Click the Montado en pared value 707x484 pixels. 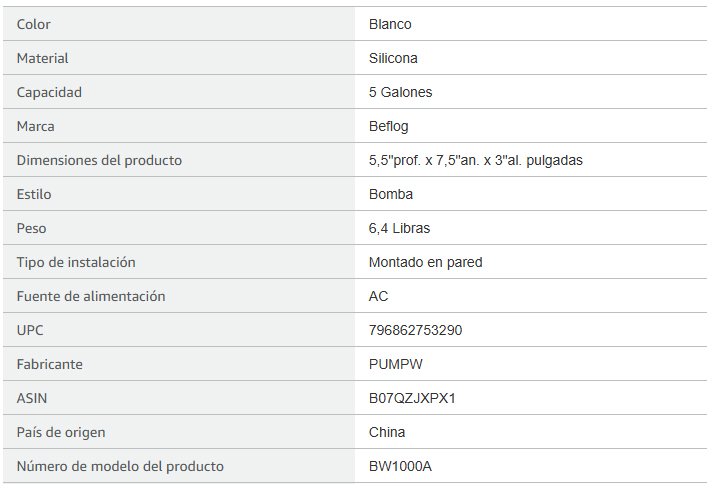426,262
